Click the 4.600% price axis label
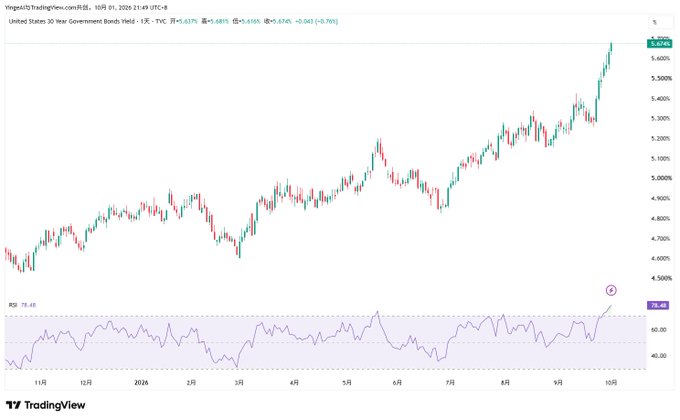The width and height of the screenshot is (680, 420). [x=661, y=259]
